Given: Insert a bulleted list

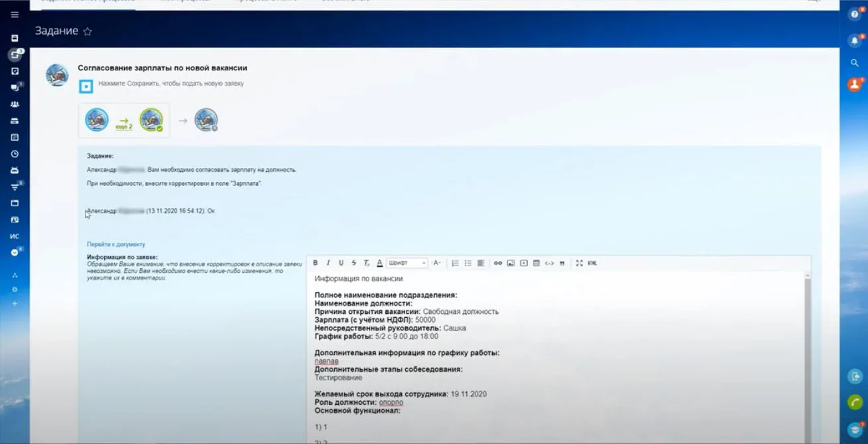Looking at the screenshot, I should [x=468, y=263].
